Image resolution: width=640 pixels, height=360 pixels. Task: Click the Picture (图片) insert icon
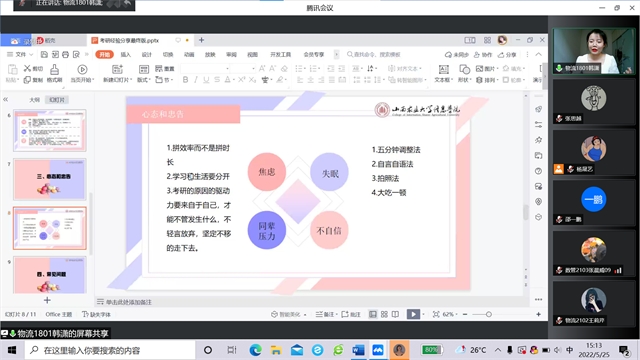480,68
